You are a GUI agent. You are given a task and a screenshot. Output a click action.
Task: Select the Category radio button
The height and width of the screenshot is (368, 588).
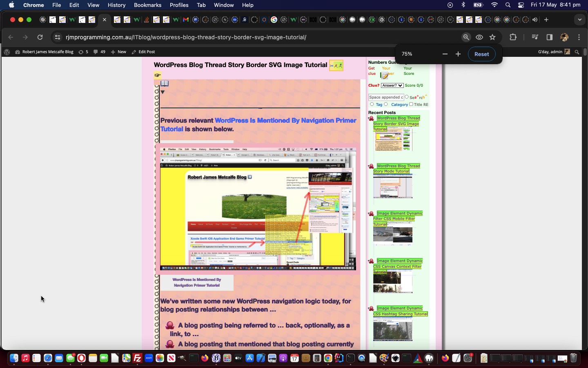coord(386,104)
